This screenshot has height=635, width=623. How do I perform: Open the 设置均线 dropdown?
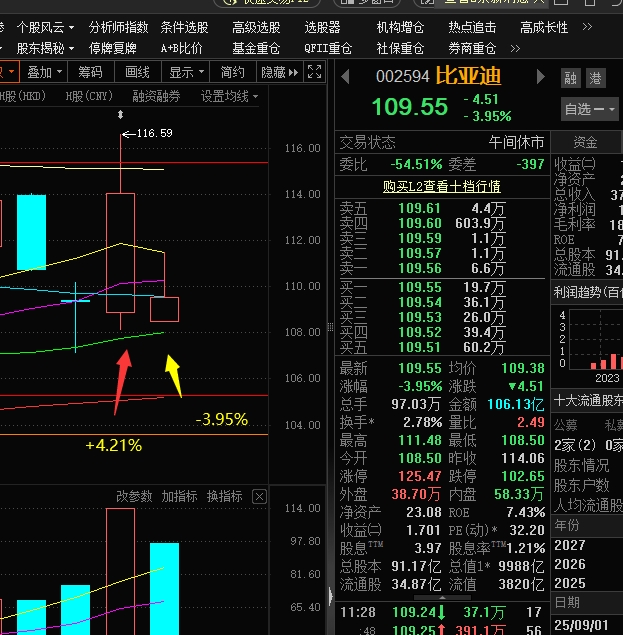[x=229, y=97]
